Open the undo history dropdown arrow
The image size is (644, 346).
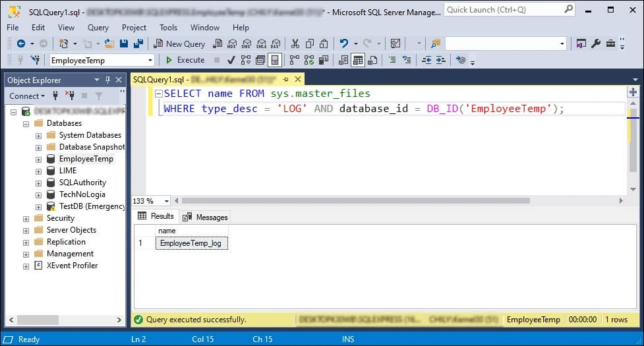(356, 43)
